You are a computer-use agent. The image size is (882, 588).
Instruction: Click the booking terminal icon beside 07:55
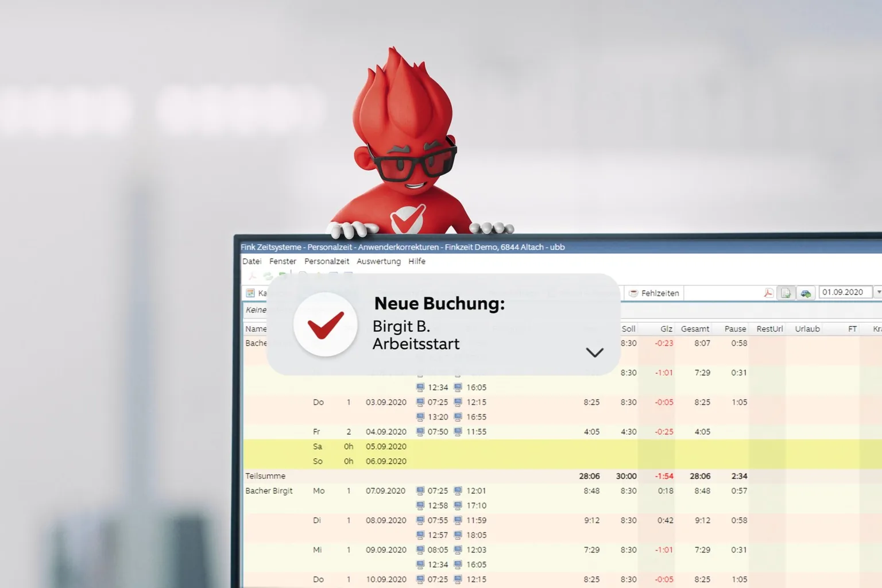tap(420, 521)
